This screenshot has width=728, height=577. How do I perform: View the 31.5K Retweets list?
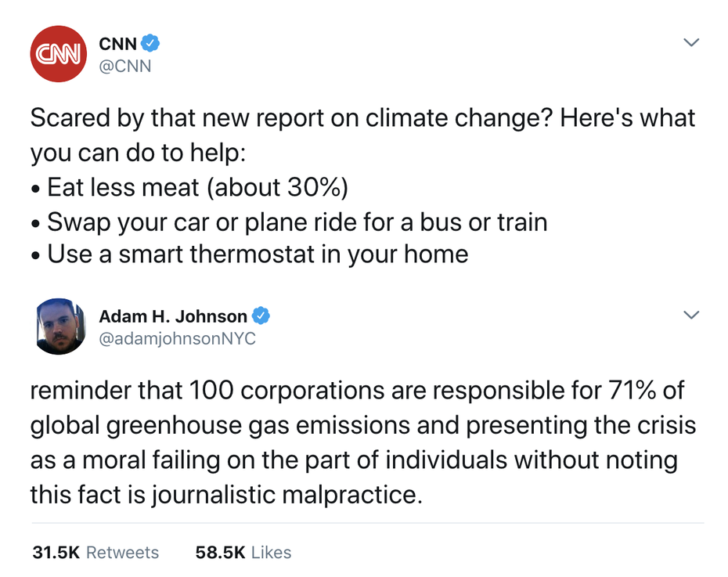(x=96, y=553)
